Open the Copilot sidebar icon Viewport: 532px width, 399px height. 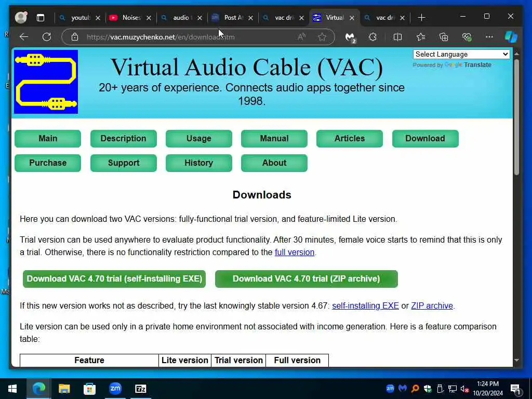pos(511,37)
